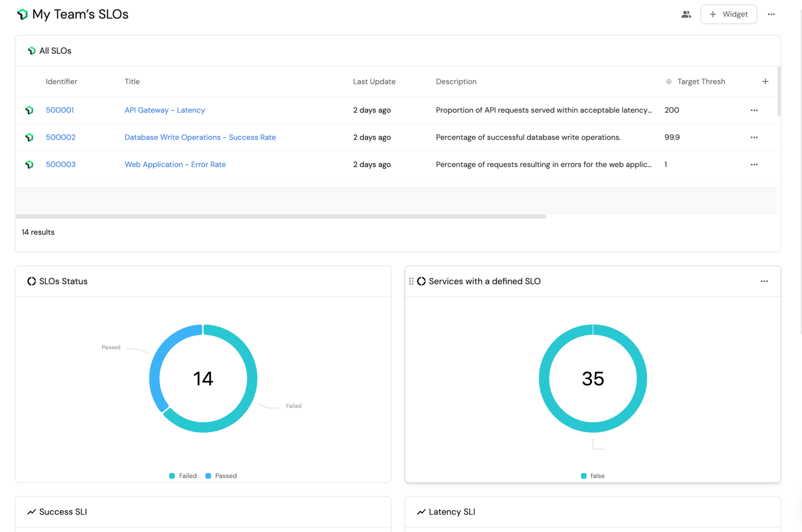Sort by the Last Update column header
The width and height of the screenshot is (802, 532).
(374, 82)
